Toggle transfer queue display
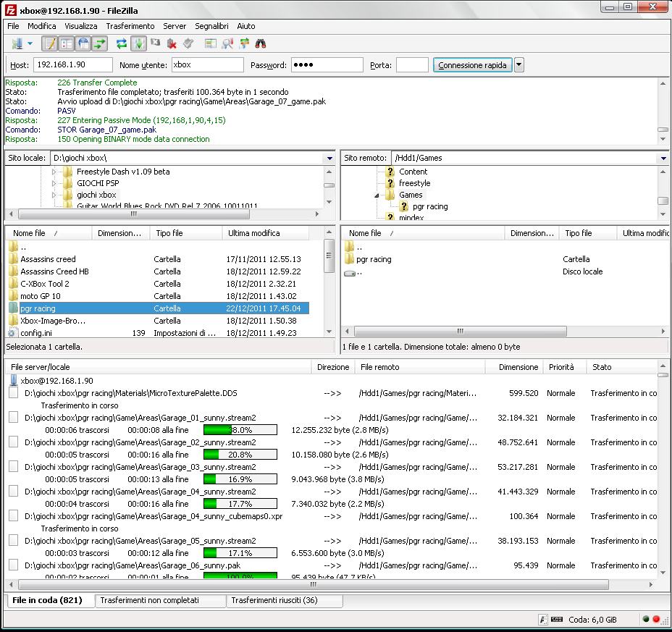Screen dimensions: 672x632 [100, 43]
